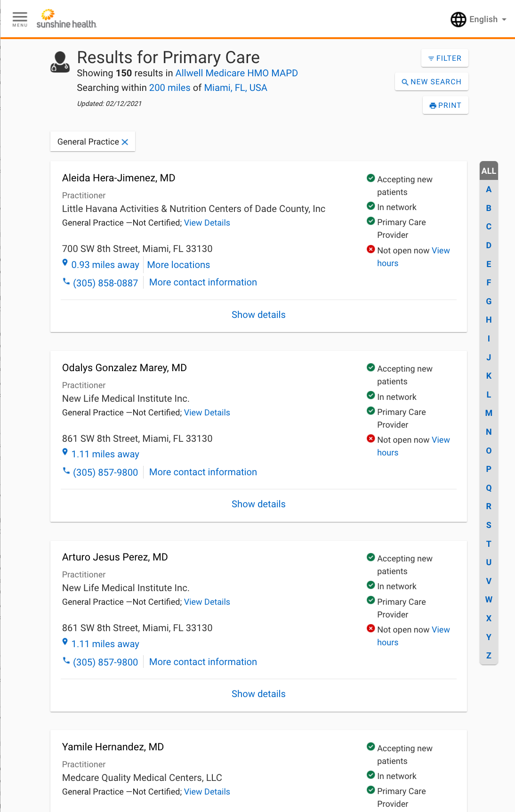View Details for Yamile Hernandez certification

(207, 792)
